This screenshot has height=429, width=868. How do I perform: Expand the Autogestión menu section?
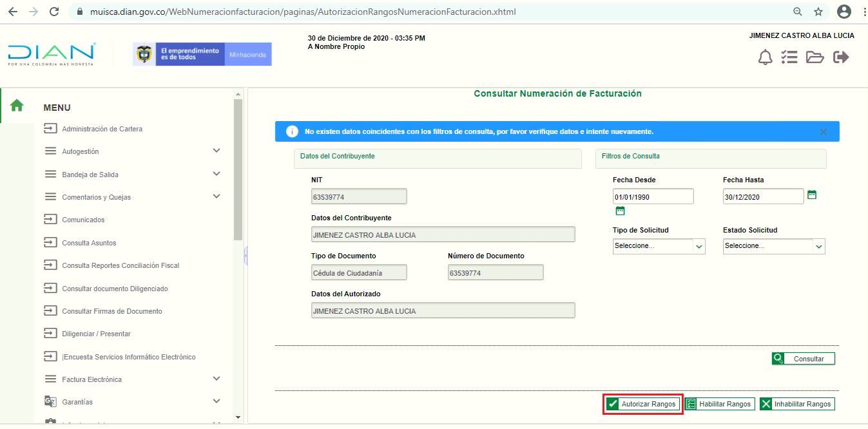[x=217, y=151]
